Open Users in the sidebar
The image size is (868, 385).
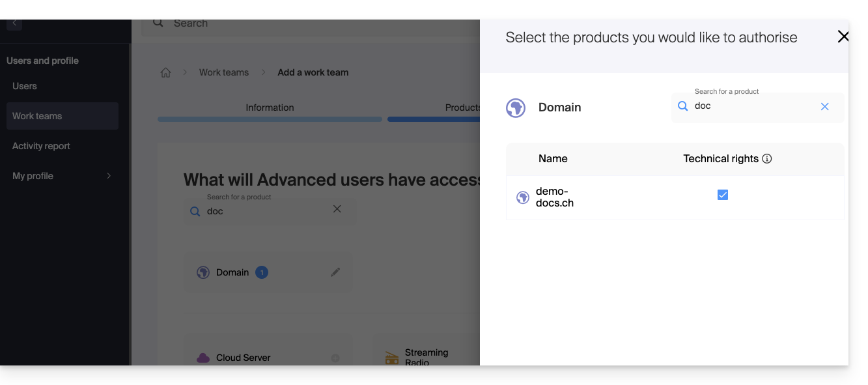click(25, 86)
